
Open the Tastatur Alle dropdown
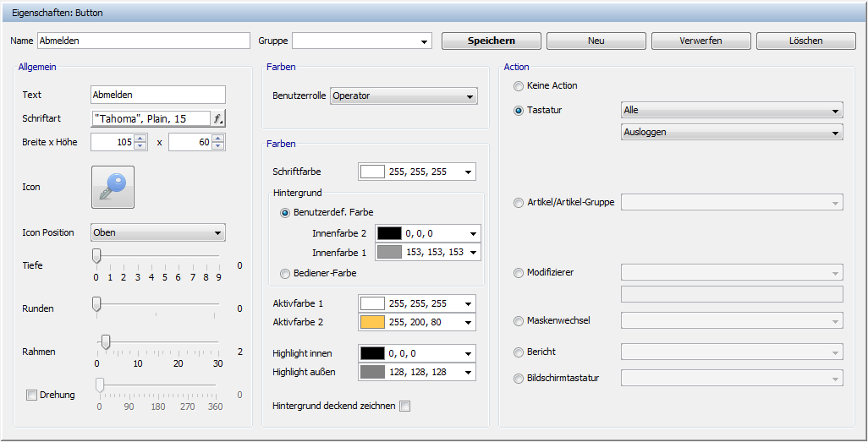pos(732,110)
